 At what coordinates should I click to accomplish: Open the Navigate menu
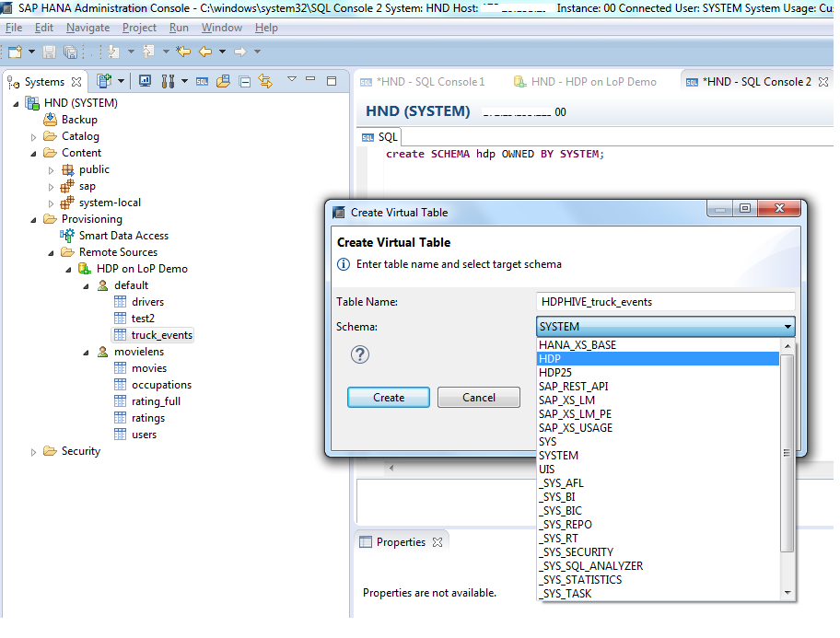[x=87, y=28]
